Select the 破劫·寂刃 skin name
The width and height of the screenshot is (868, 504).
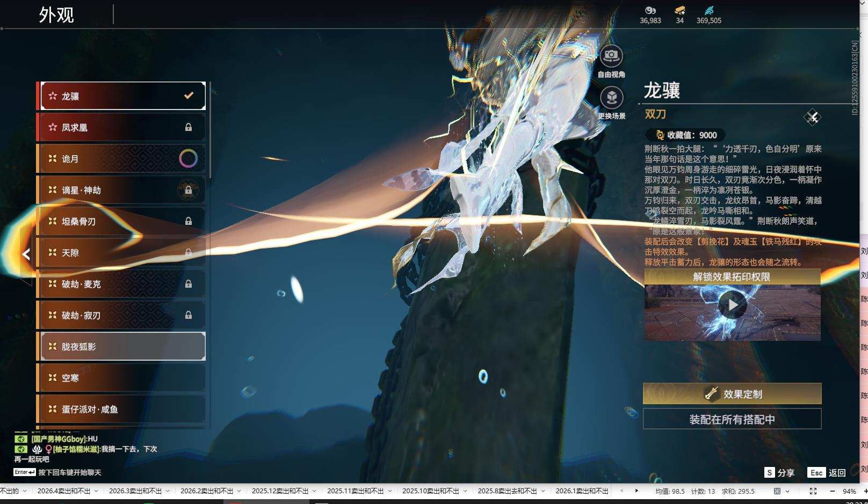point(81,316)
